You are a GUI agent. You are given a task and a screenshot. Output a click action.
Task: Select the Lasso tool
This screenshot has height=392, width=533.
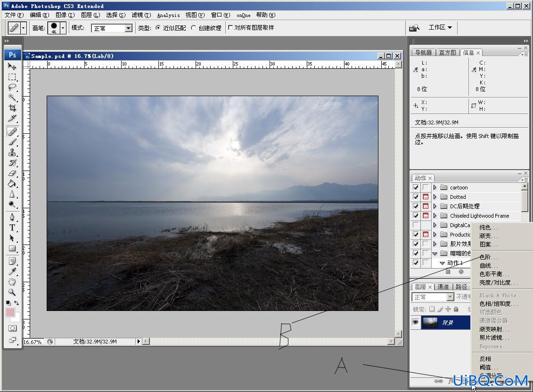[x=12, y=87]
